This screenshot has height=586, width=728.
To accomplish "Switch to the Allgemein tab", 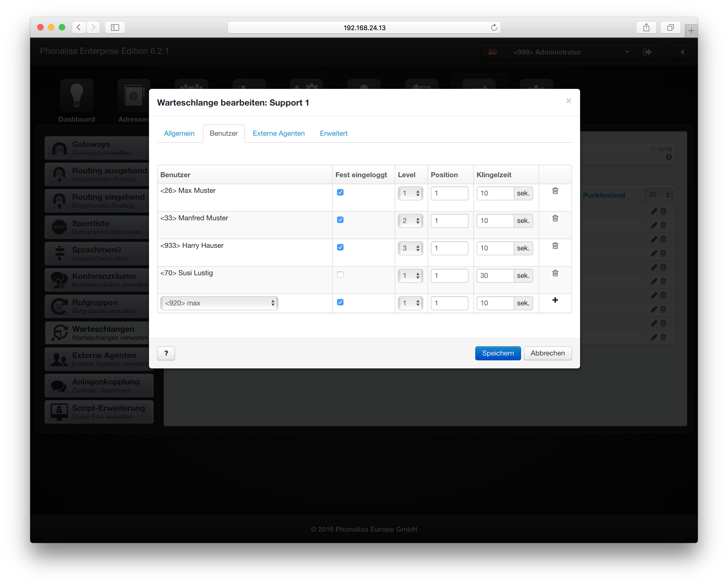I will click(x=179, y=133).
